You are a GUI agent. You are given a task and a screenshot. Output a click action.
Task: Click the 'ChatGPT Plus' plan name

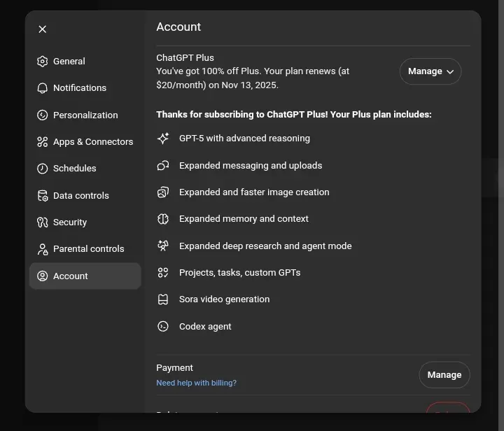coord(185,58)
